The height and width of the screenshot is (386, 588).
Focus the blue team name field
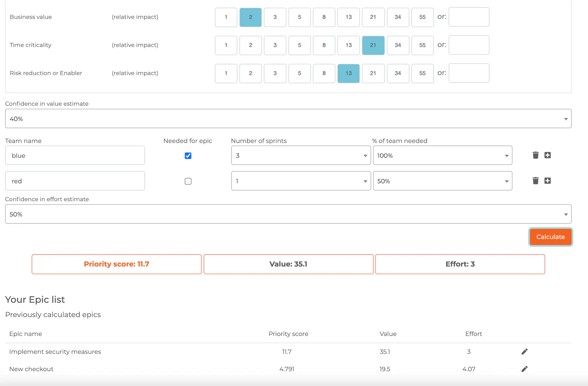(x=75, y=155)
